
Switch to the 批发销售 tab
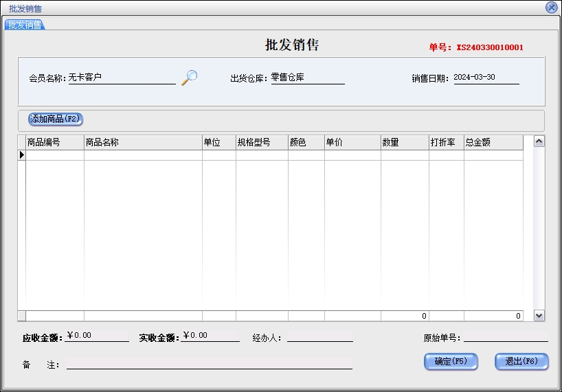[25, 25]
